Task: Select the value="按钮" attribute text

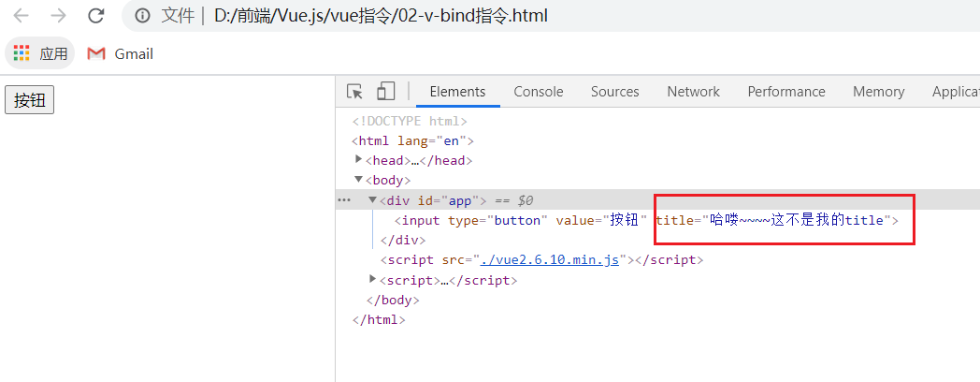Action: (600, 220)
